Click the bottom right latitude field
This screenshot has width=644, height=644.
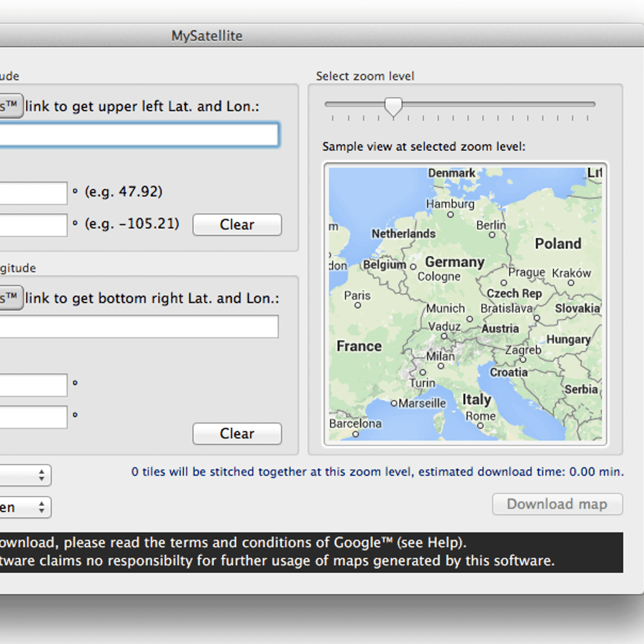point(33,385)
